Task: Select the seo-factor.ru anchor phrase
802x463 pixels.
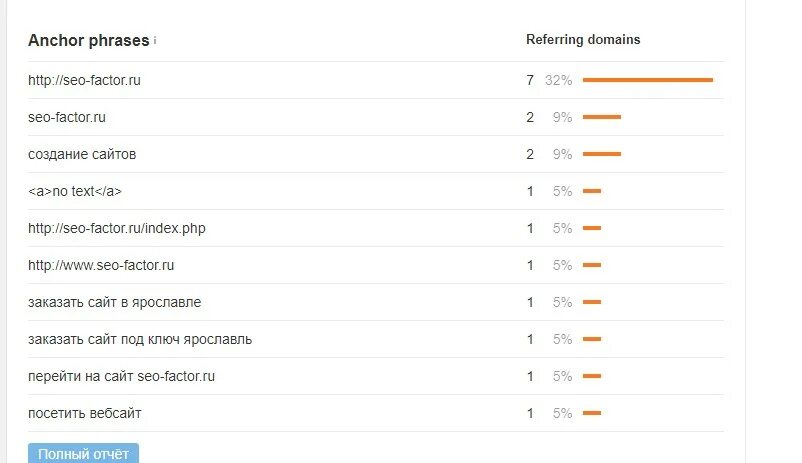Action: 67,117
